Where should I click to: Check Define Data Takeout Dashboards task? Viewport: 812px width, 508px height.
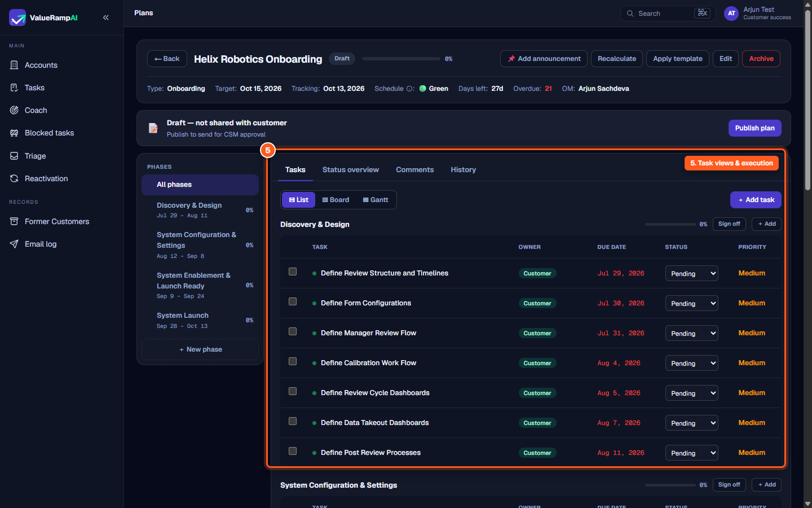(x=293, y=421)
